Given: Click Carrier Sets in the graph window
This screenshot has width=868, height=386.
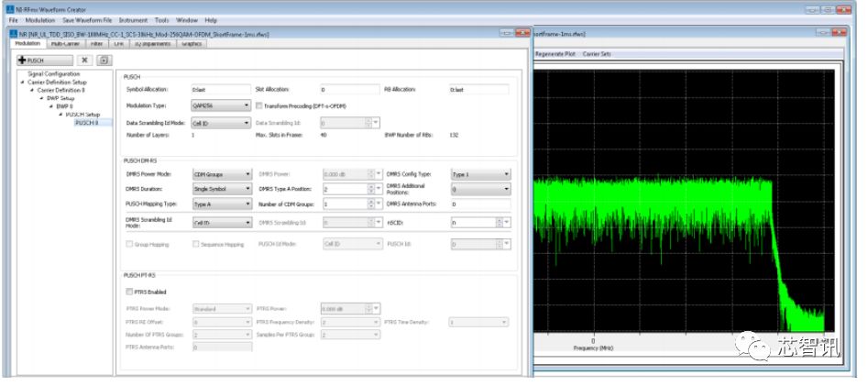Looking at the screenshot, I should click(597, 54).
